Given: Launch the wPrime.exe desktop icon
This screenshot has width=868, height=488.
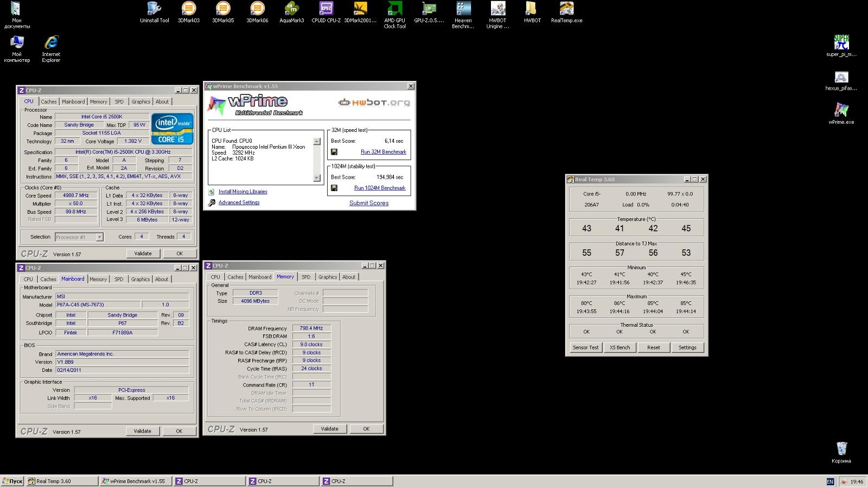Looking at the screenshot, I should (841, 113).
